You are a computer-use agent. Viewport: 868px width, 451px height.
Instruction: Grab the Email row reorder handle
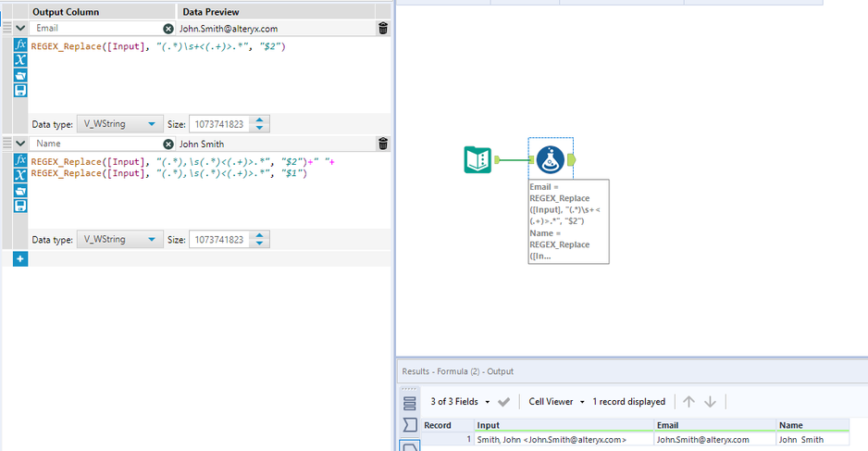(x=6, y=27)
